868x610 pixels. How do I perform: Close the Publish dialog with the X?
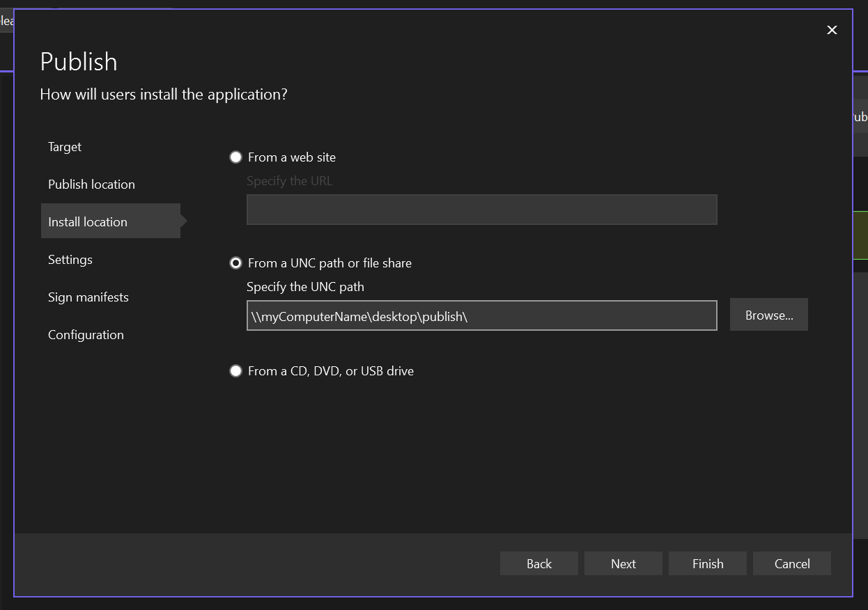coord(832,30)
